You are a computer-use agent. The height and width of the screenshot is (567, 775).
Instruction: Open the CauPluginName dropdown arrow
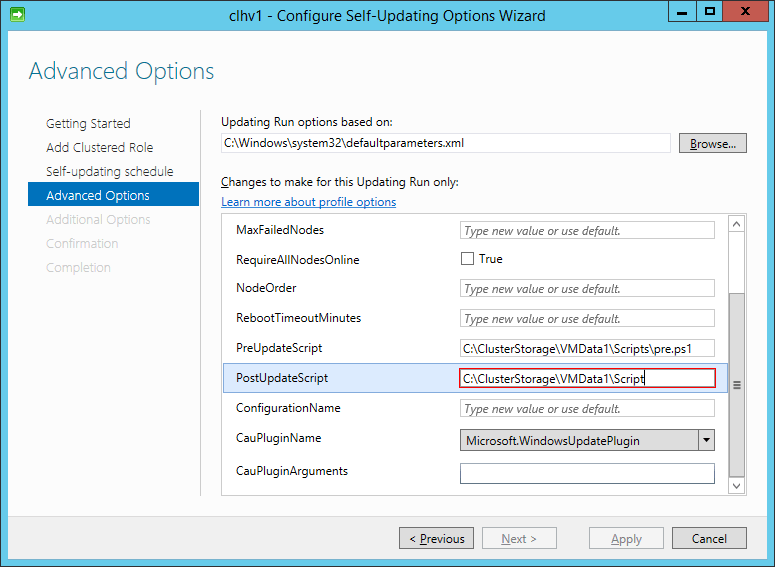tap(706, 440)
